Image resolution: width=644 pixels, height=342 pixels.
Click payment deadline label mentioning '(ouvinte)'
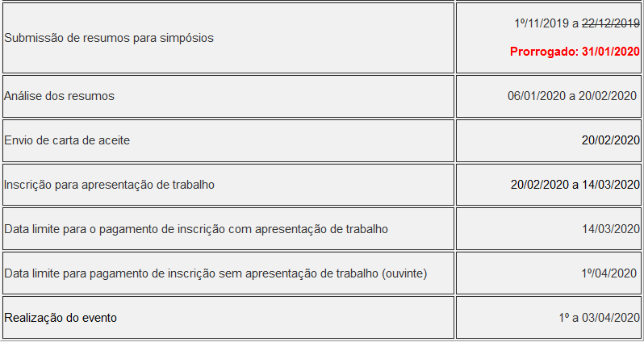click(x=215, y=273)
